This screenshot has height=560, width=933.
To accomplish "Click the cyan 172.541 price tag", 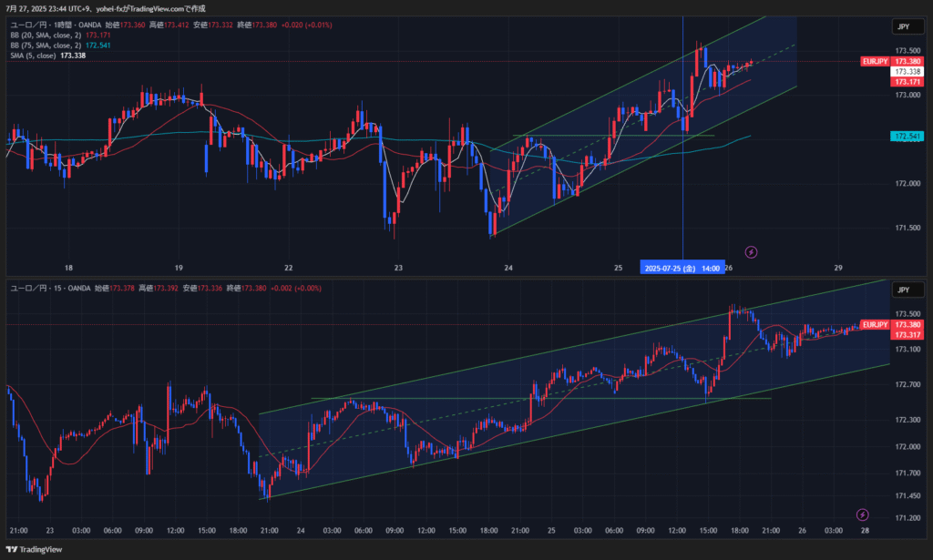I will point(906,137).
